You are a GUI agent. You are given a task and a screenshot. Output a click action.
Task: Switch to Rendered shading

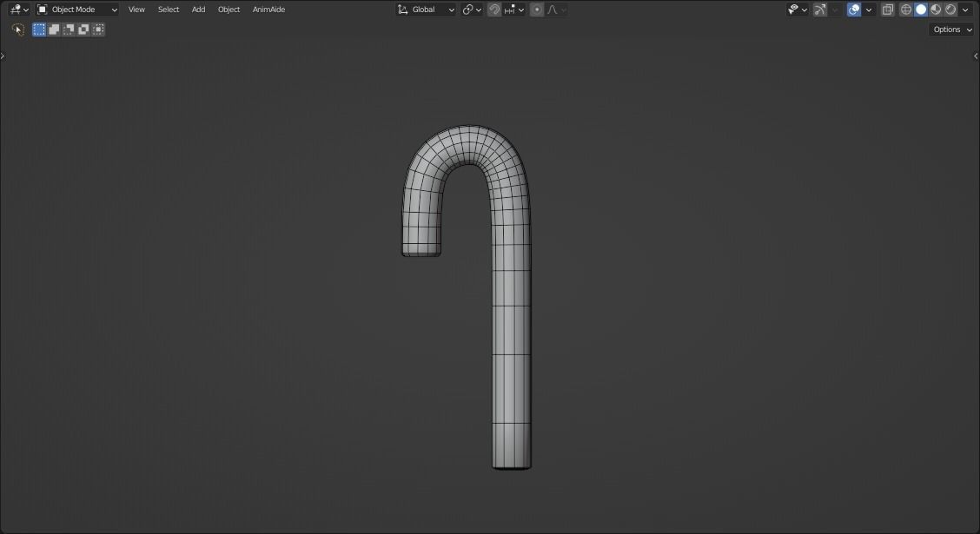(x=950, y=10)
